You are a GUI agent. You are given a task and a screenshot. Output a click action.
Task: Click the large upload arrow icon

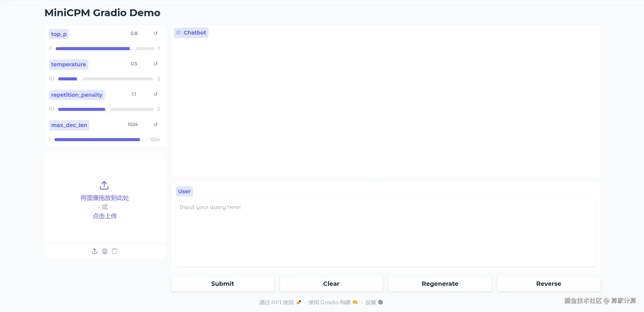coord(104,185)
